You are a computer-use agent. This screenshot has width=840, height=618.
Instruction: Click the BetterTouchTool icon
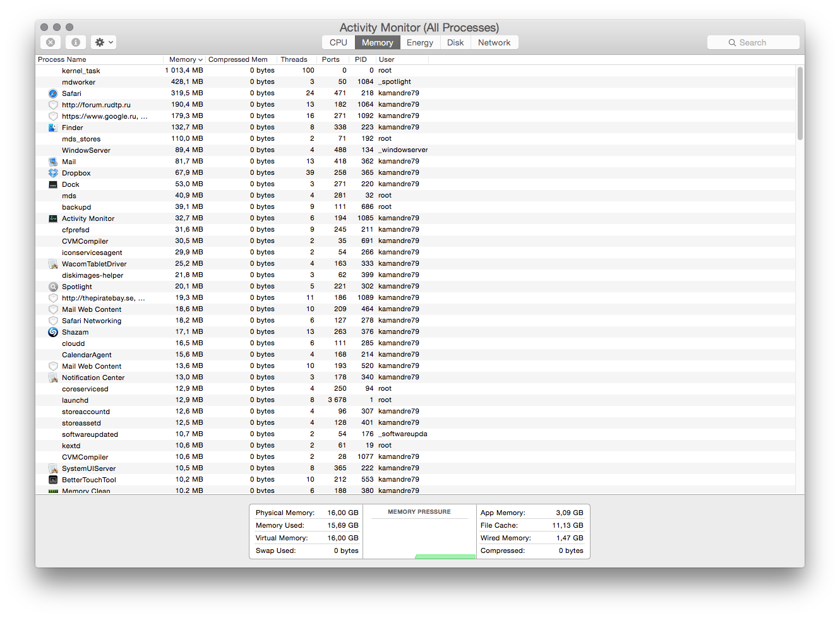coord(53,480)
